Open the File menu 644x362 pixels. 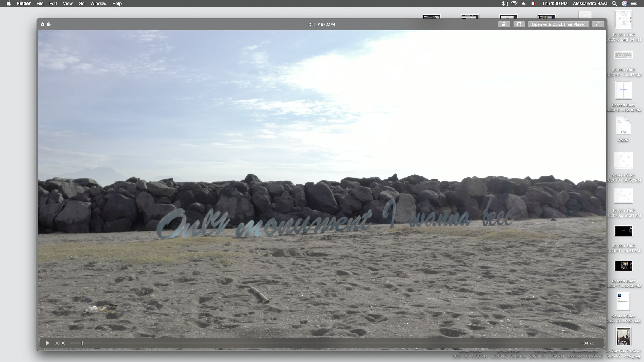click(40, 3)
